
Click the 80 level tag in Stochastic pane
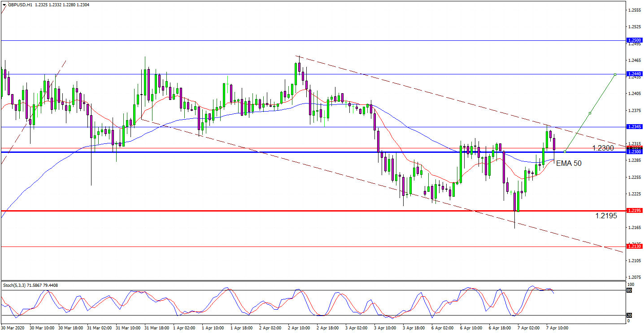[629, 290]
